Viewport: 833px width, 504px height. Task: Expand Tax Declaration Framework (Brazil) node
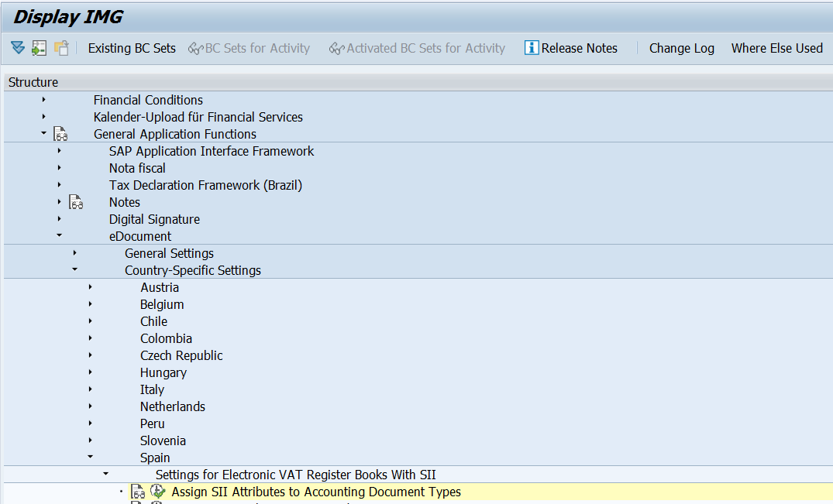(59, 184)
